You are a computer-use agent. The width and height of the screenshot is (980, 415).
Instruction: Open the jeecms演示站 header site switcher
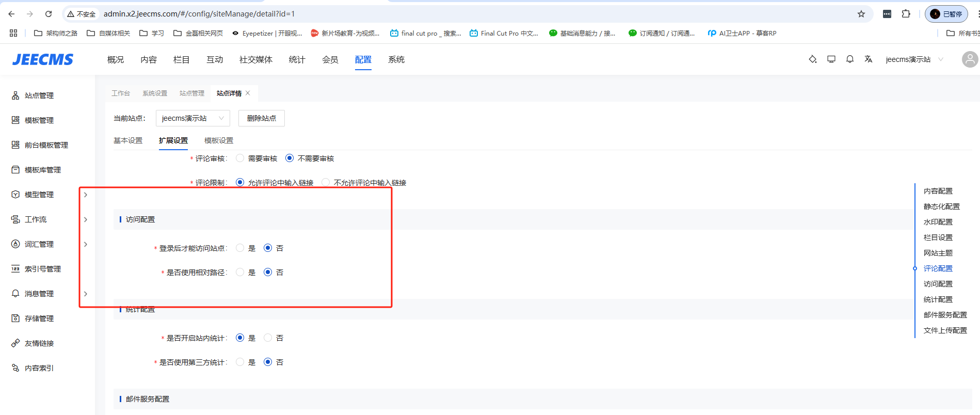tap(914, 59)
